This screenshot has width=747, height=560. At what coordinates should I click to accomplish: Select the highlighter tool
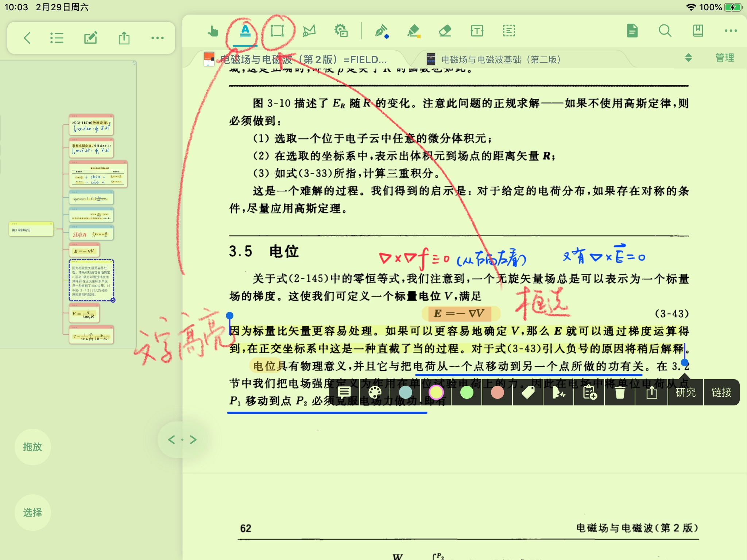pyautogui.click(x=414, y=32)
